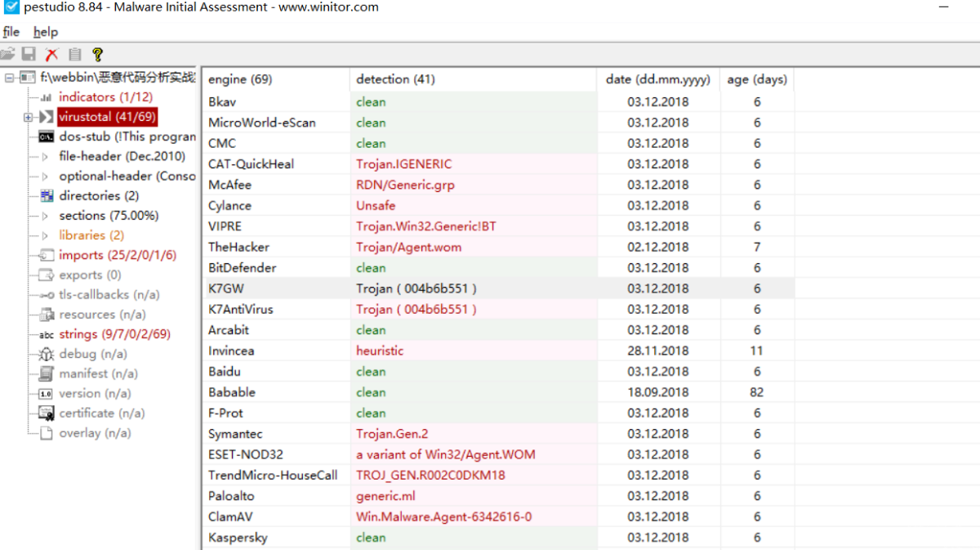Viewport: 980px width, 550px height.
Task: Select the Bkav engine row
Action: [x=498, y=102]
